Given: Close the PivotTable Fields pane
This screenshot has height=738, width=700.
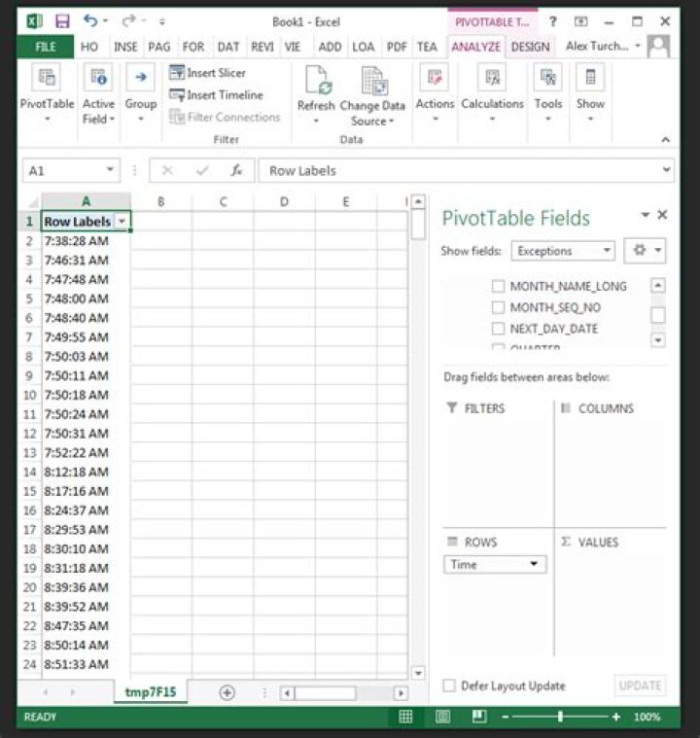Looking at the screenshot, I should click(662, 215).
